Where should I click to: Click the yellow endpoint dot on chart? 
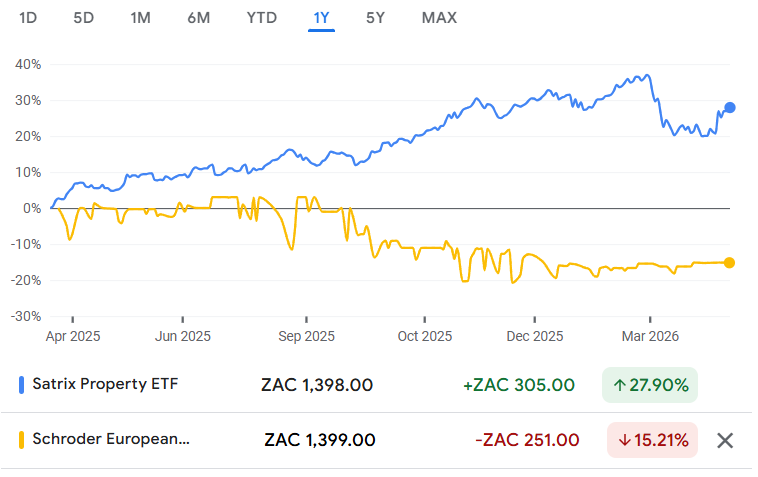pyautogui.click(x=729, y=262)
